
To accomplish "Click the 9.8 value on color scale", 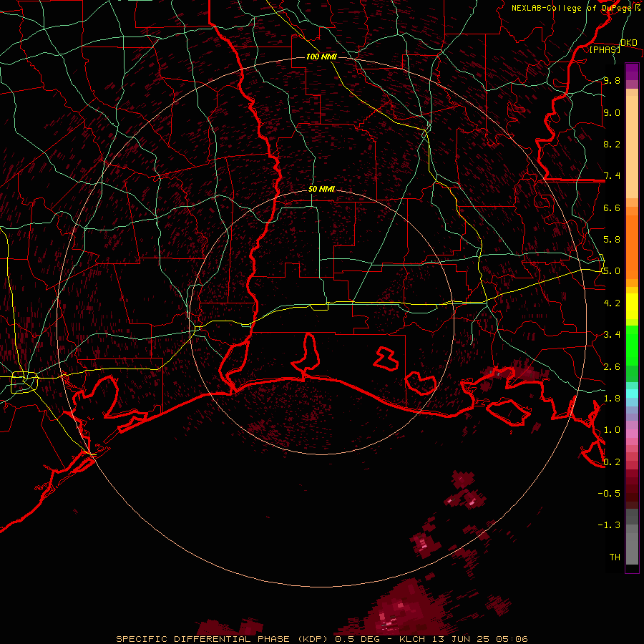I will [612, 80].
